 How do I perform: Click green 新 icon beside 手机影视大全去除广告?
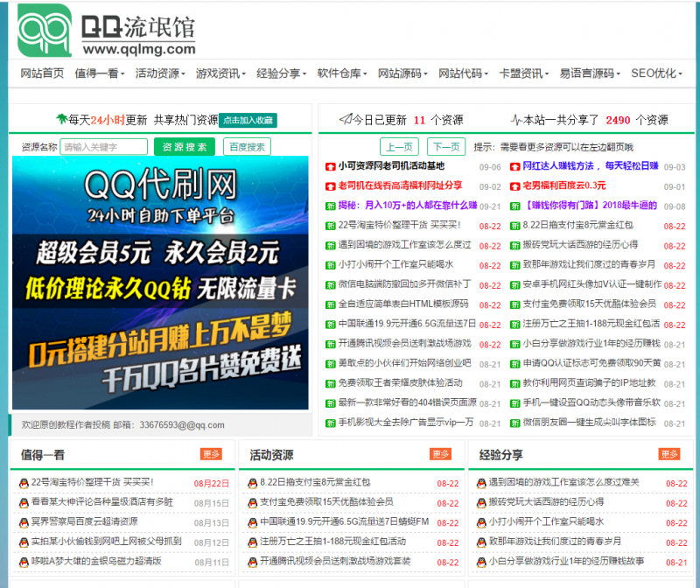click(x=331, y=423)
